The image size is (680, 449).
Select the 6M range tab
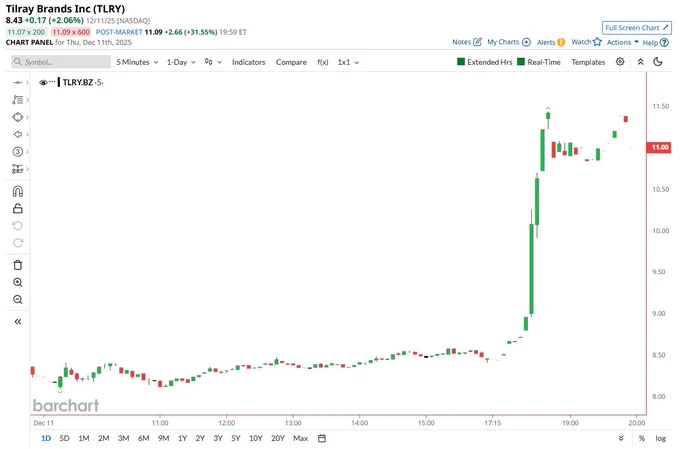click(x=143, y=438)
